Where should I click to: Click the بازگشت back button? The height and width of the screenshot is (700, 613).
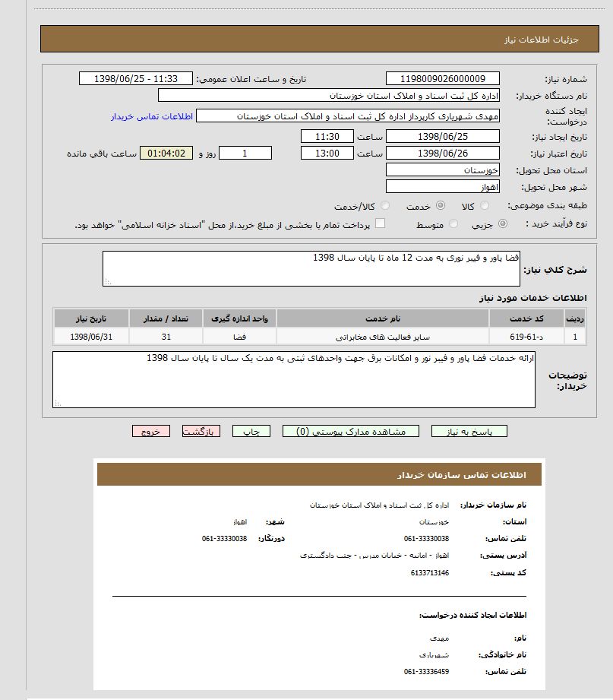(x=201, y=431)
